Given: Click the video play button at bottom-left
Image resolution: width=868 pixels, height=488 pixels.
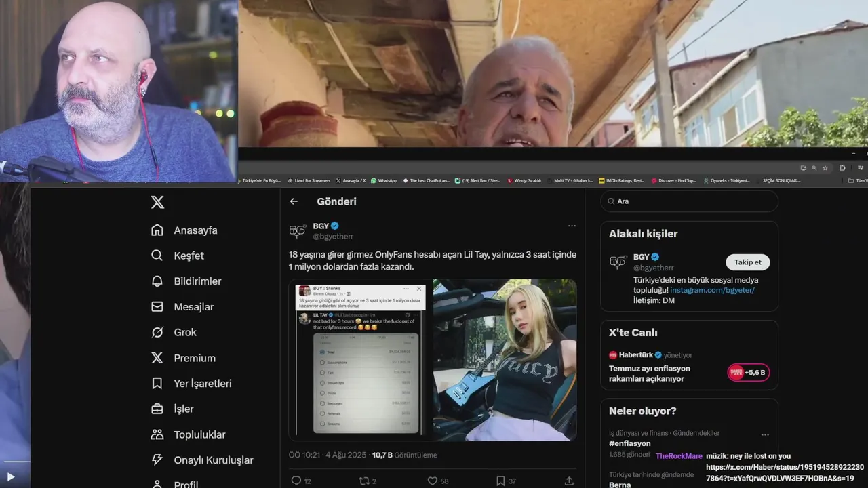Looking at the screenshot, I should coord(10,476).
